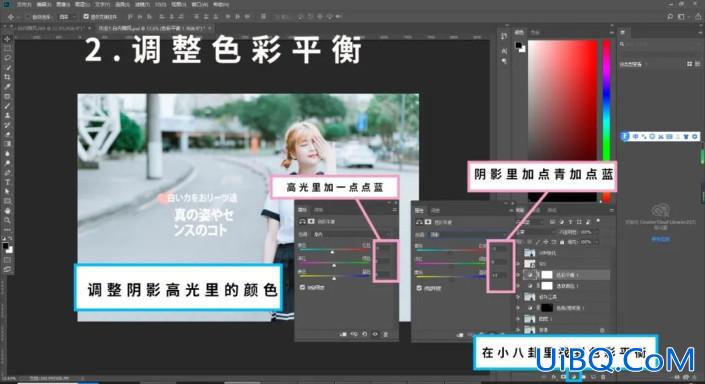Toggle visibility eye in left Properties panel
705x384 pixels.
[x=375, y=334]
